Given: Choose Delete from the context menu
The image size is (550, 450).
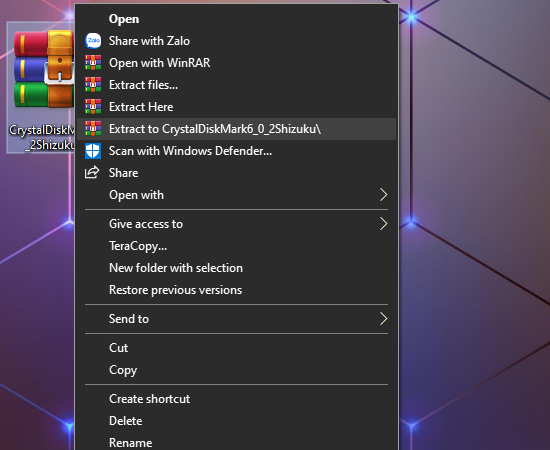Looking at the screenshot, I should [236, 421].
